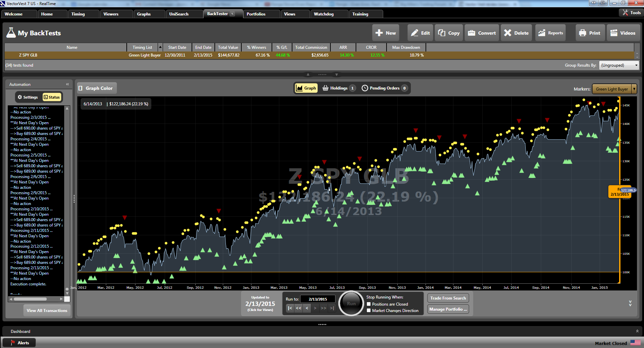The height and width of the screenshot is (348, 644).
Task: Click the Graph Color button
Action: click(x=97, y=88)
